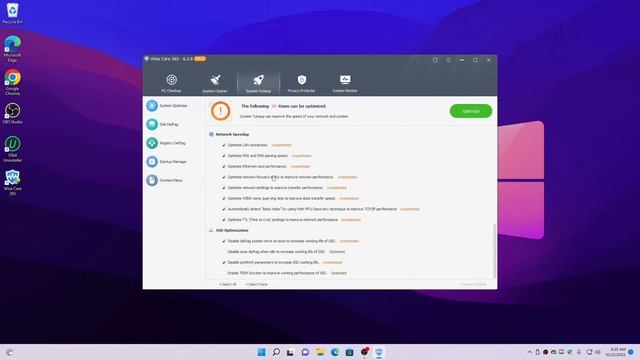This screenshot has width=640, height=360.
Task: Select the Recycle Bin desktop icon
Action: (12, 13)
